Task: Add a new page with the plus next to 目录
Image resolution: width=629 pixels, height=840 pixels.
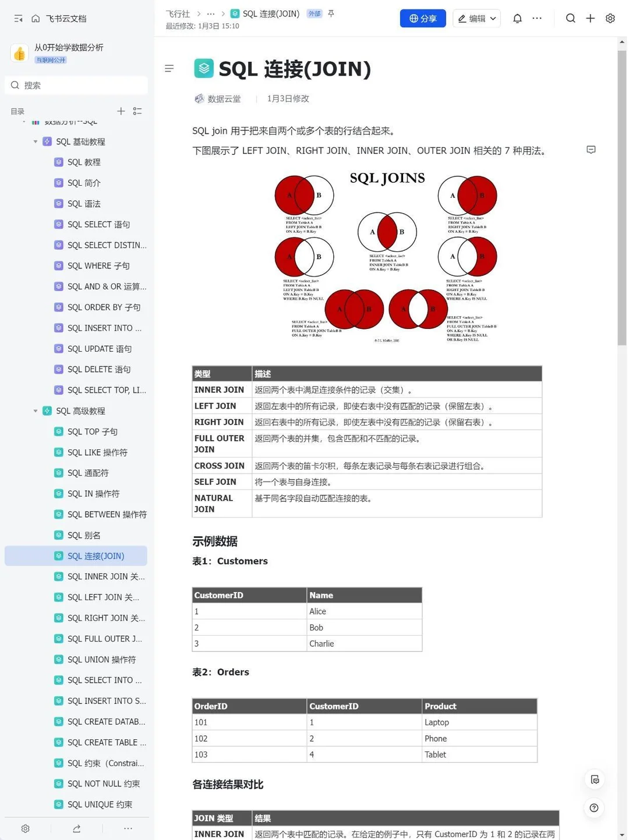Action: tap(121, 111)
